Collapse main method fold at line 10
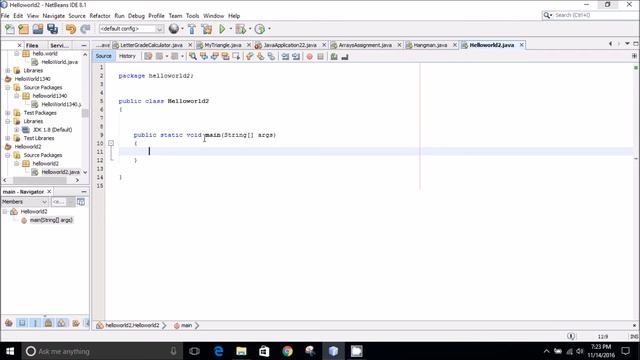The image size is (640, 360). click(111, 143)
